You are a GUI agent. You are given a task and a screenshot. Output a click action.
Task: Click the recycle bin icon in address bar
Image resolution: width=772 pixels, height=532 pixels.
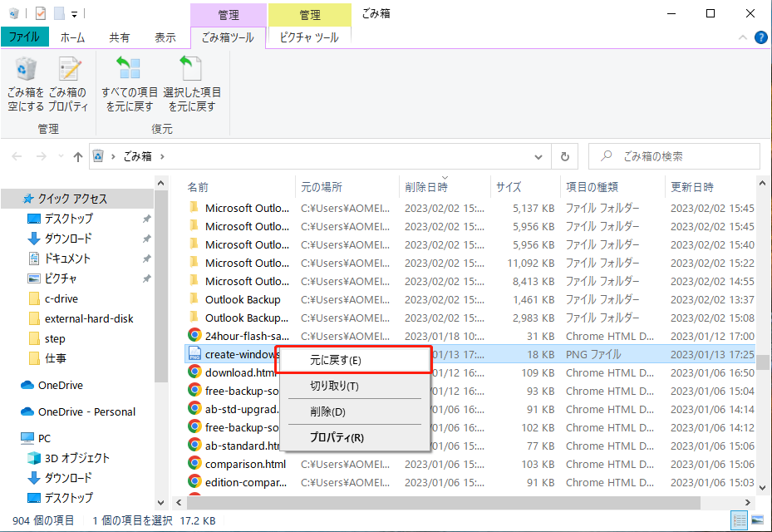98,156
